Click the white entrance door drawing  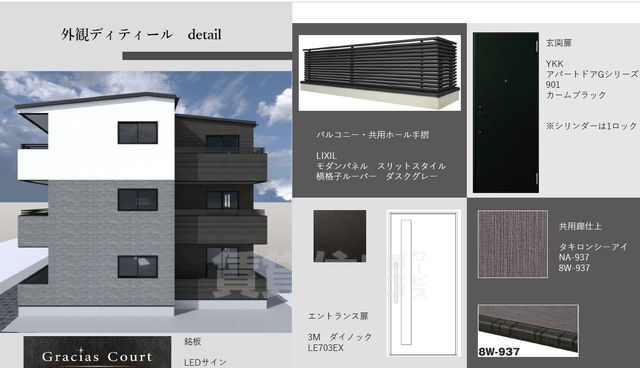[x=423, y=284]
